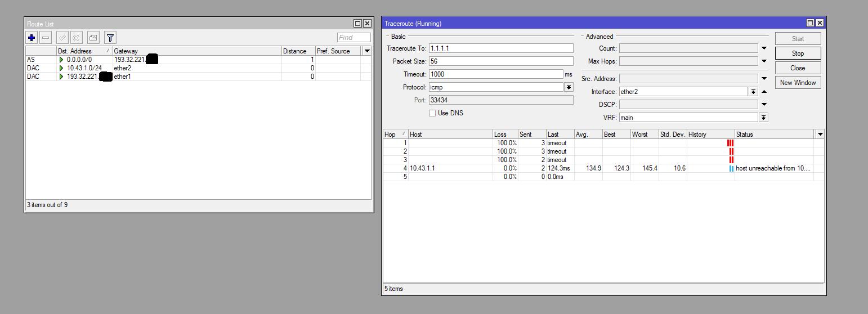Open a New Window for Traceroute
This screenshot has width=868, height=314.
(x=798, y=83)
